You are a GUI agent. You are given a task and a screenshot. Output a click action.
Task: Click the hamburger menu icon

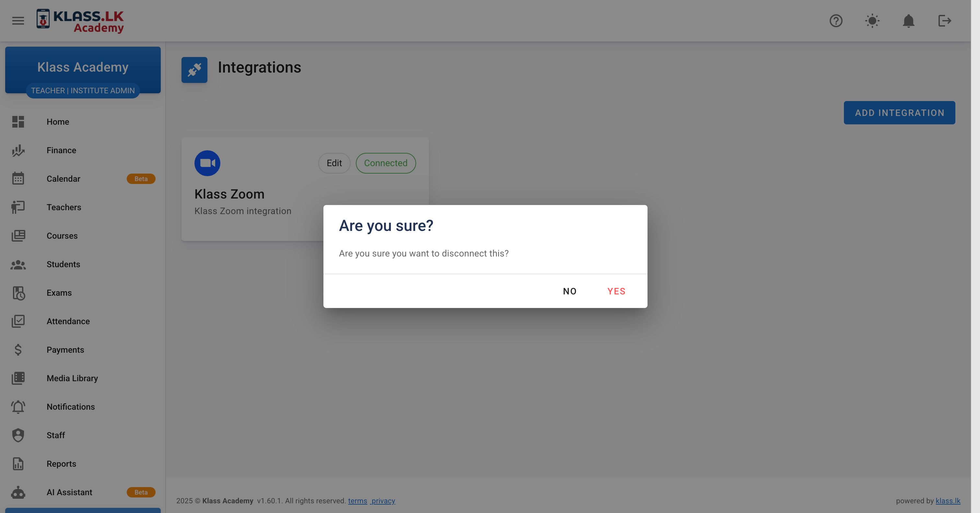(x=18, y=20)
